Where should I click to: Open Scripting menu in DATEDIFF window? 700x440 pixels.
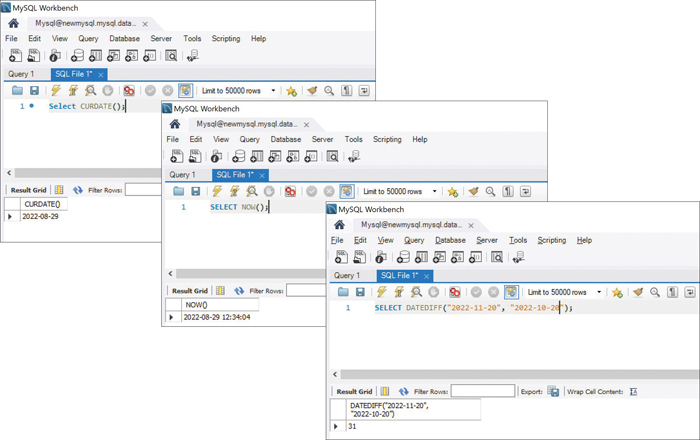click(552, 240)
